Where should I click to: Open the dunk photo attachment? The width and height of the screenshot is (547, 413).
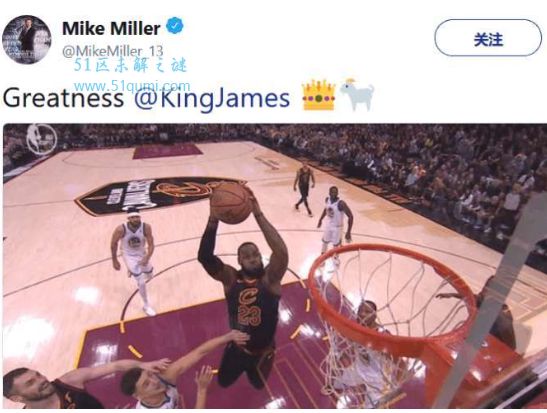point(275,266)
